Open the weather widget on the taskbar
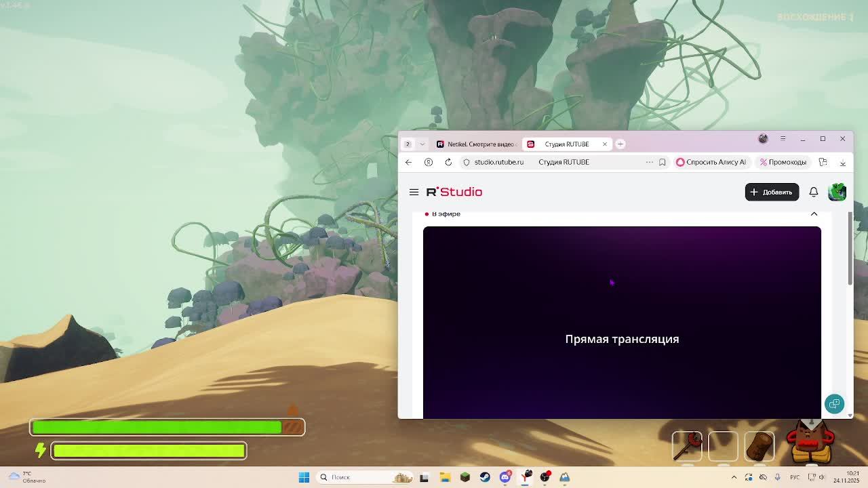The width and height of the screenshot is (868, 488). [26, 477]
